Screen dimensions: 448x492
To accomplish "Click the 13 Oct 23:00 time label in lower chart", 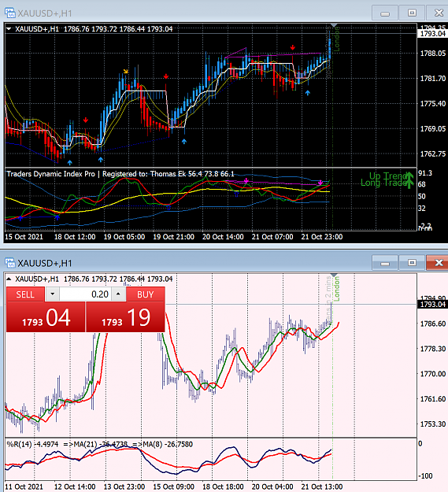I will tap(124, 486).
